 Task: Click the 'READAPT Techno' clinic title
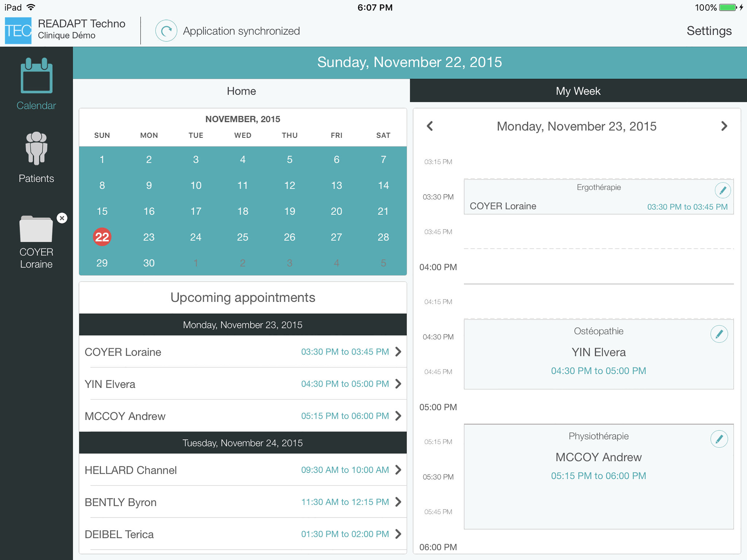(82, 24)
